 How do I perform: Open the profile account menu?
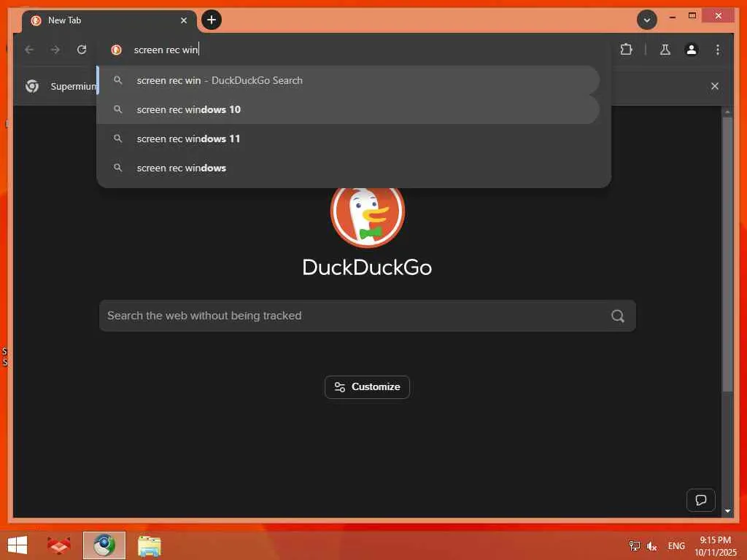click(x=692, y=50)
